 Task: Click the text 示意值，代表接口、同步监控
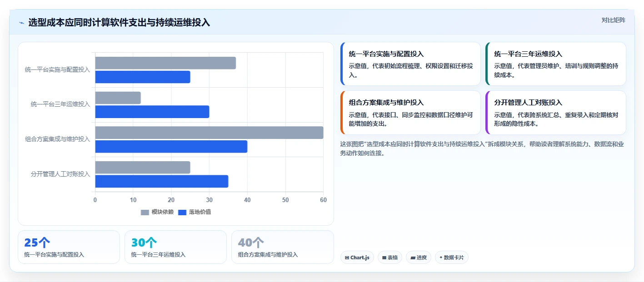coord(411,119)
